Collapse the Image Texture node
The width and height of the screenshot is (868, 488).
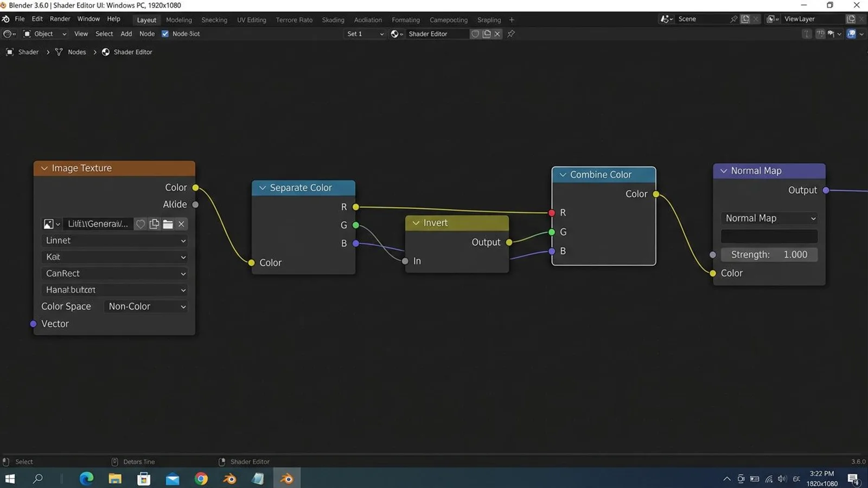click(x=44, y=169)
